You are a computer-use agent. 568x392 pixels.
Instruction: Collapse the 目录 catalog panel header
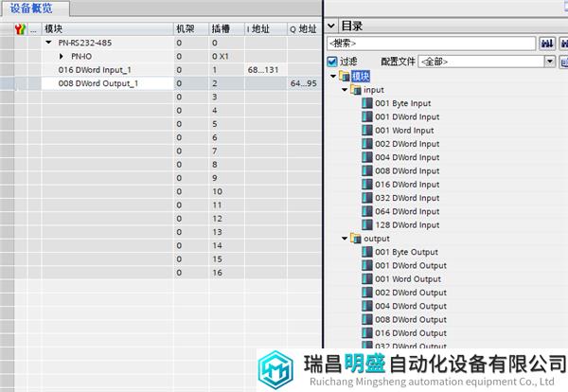[331, 26]
